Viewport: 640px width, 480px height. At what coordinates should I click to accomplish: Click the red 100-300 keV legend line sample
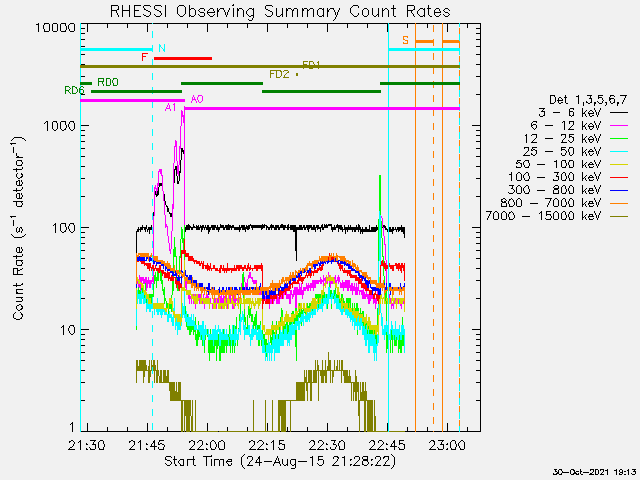point(619,178)
